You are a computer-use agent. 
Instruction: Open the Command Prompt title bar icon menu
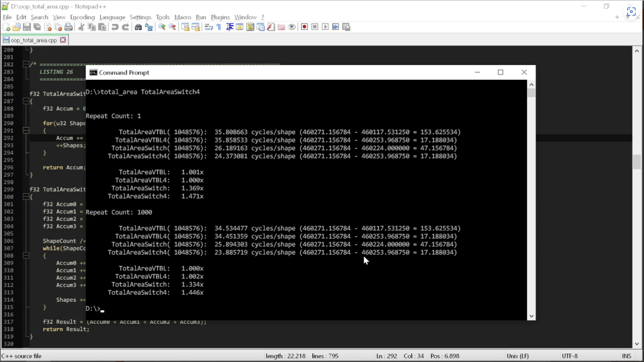(93, 72)
